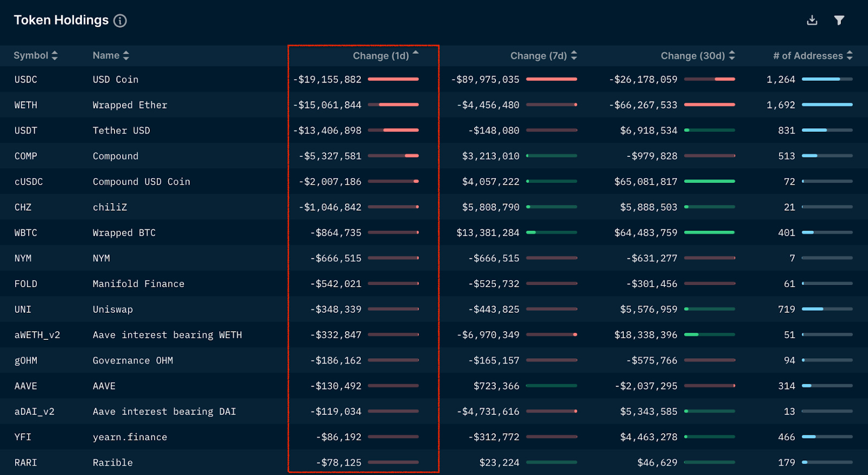Click the $65,081,817 30d change value

[646, 181]
